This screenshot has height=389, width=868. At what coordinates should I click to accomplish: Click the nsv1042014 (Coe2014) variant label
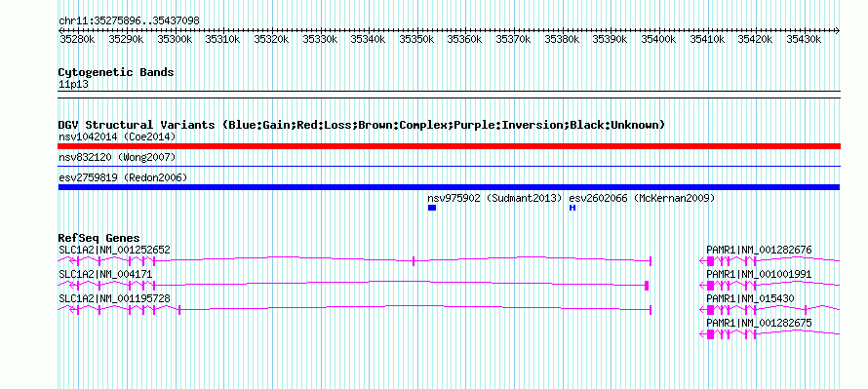(x=117, y=136)
